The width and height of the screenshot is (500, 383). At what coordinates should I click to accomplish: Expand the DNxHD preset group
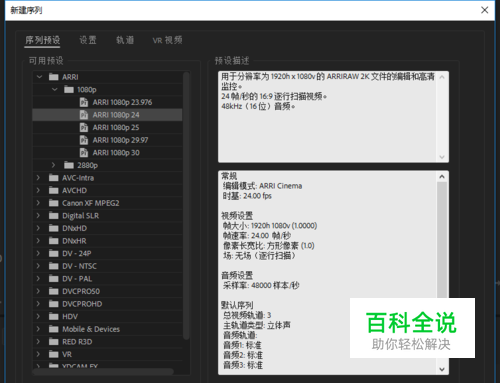38,228
